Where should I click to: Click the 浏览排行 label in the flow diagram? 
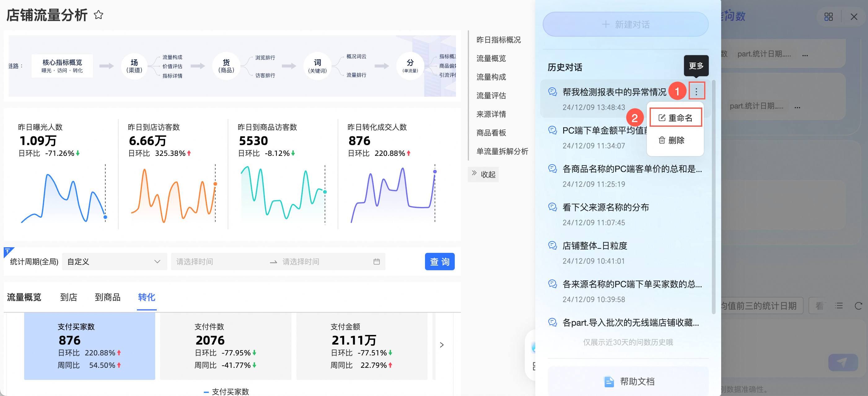(265, 57)
